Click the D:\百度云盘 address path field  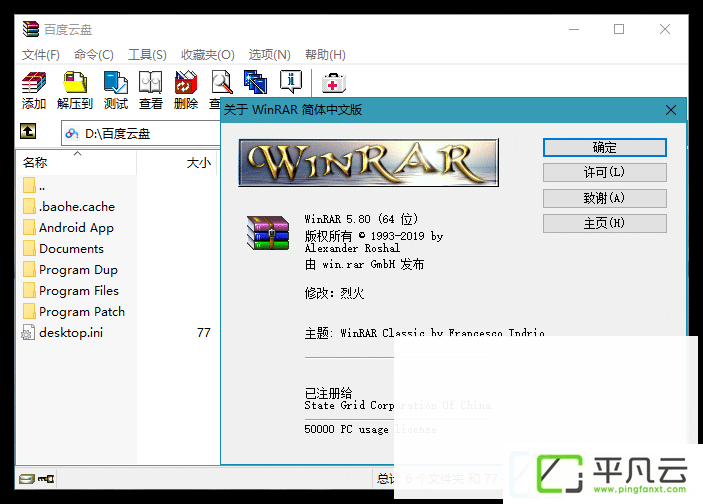tap(141, 133)
